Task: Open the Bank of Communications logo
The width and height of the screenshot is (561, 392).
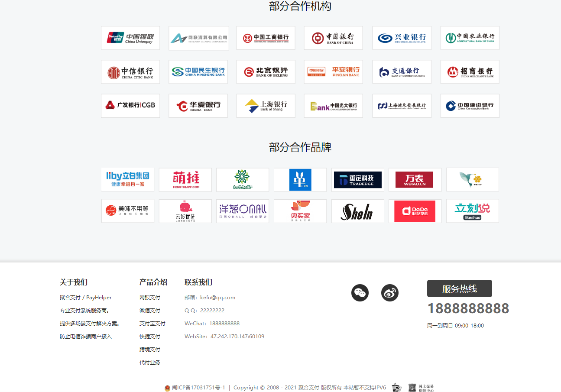Action: 402,72
